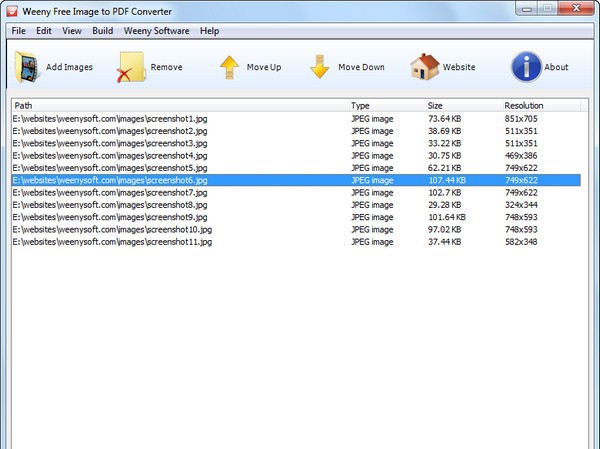Screen dimensions: 600x449
Task: Select the screenshot10.jpg row
Action: (x=296, y=229)
